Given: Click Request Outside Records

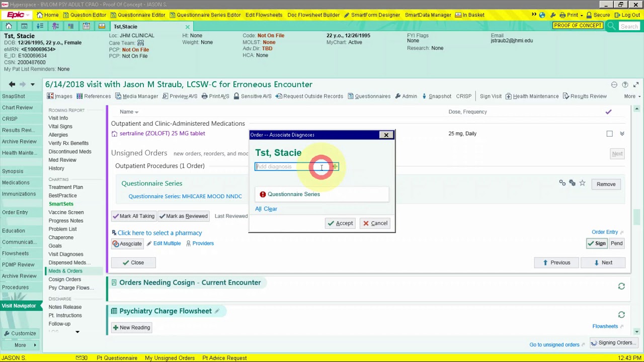Looking at the screenshot, I should pyautogui.click(x=309, y=96).
